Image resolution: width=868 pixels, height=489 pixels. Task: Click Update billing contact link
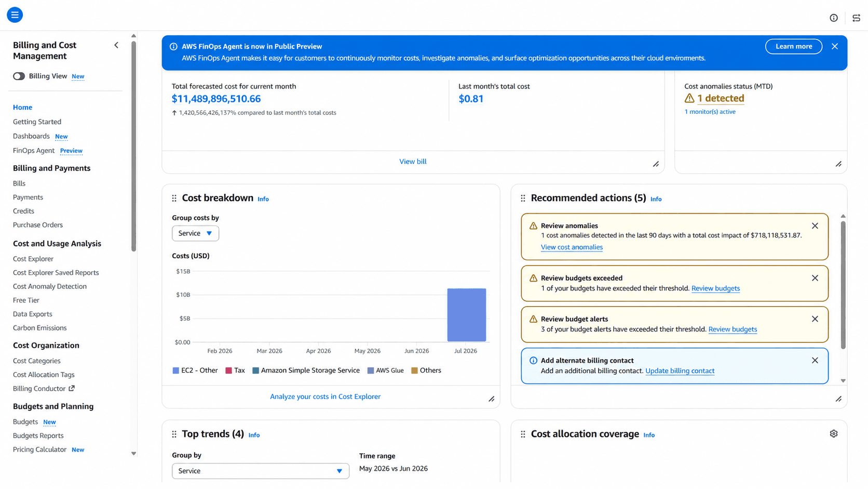[x=680, y=371]
